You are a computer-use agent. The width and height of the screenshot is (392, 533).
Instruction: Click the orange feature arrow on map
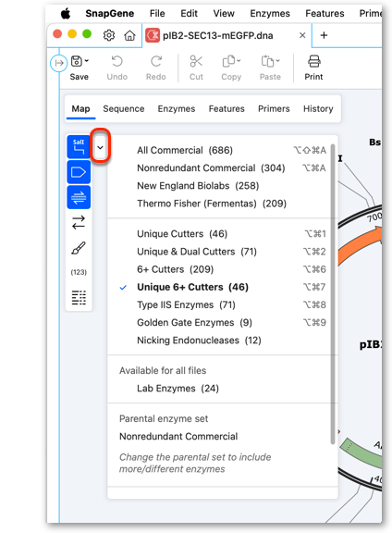point(360,245)
